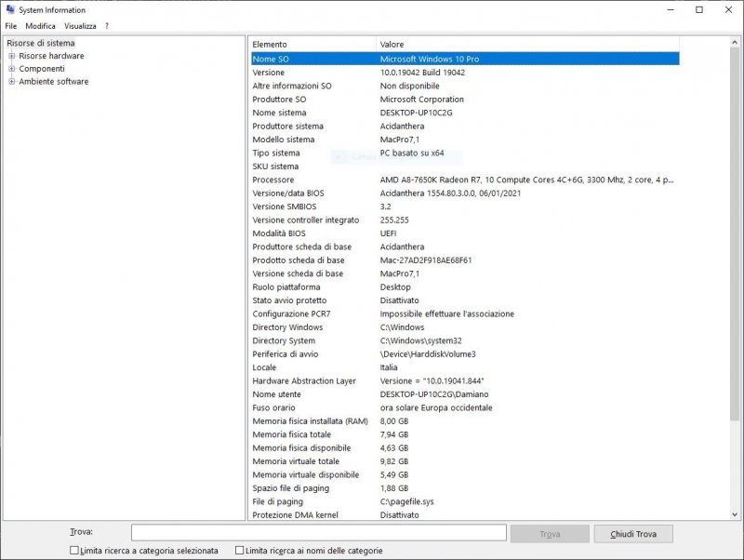Click the System Information title bar icon

9,9
